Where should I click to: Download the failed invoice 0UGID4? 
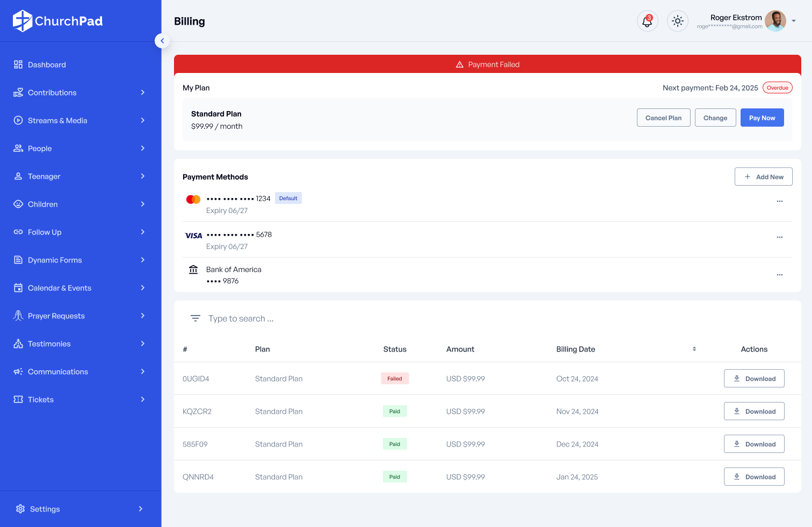point(754,379)
